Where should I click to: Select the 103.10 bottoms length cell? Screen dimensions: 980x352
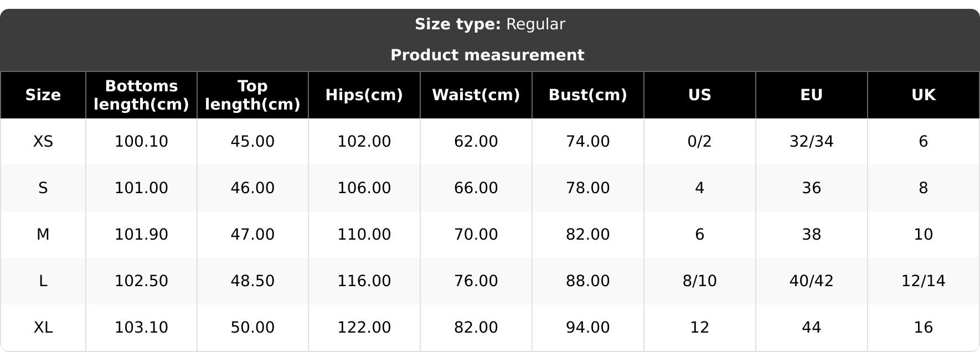[x=141, y=328]
